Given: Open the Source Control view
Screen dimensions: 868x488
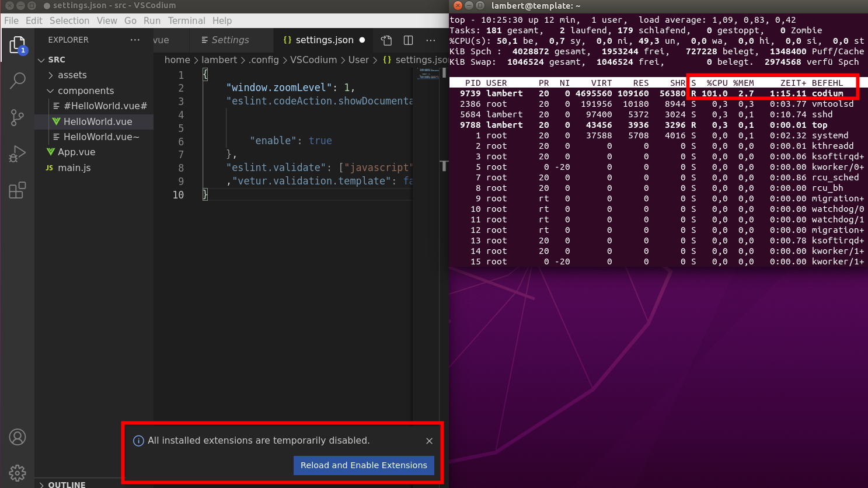Looking at the screenshot, I should coord(18,117).
